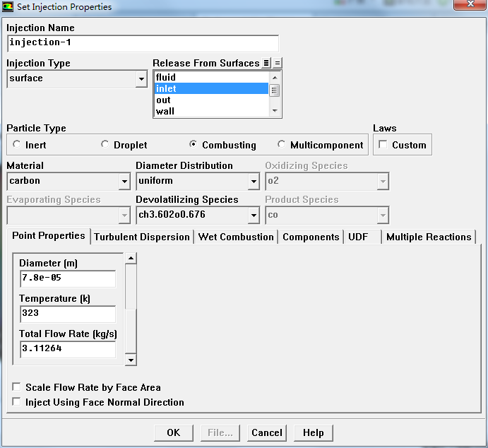Open the Injection Type dropdown

(x=141, y=79)
